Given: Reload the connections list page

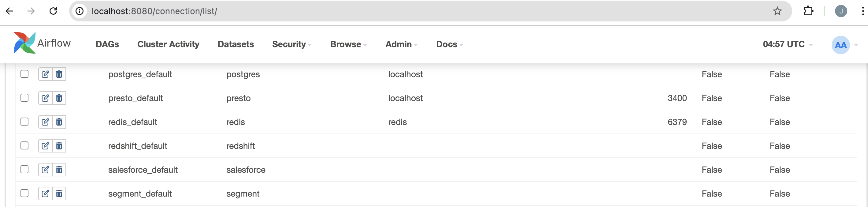Looking at the screenshot, I should (53, 11).
